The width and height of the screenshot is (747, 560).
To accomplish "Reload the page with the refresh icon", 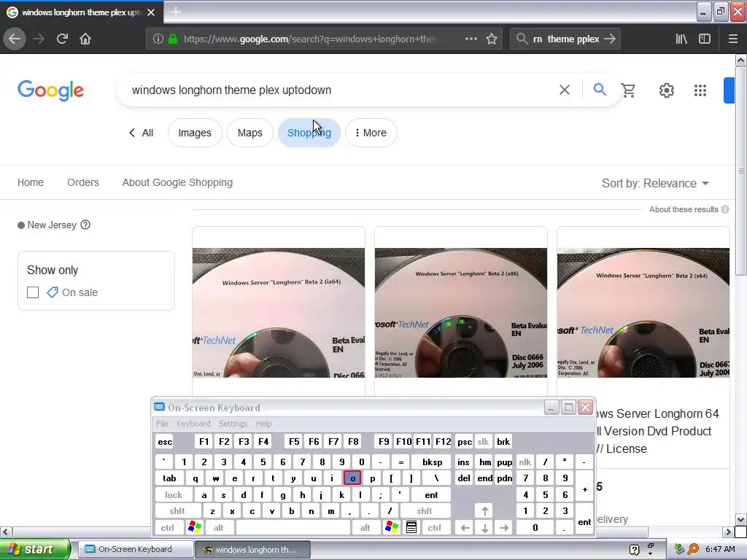I will [62, 39].
